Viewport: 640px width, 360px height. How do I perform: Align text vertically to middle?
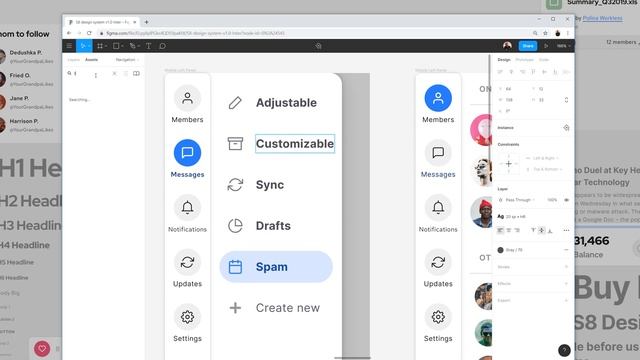pos(542,230)
